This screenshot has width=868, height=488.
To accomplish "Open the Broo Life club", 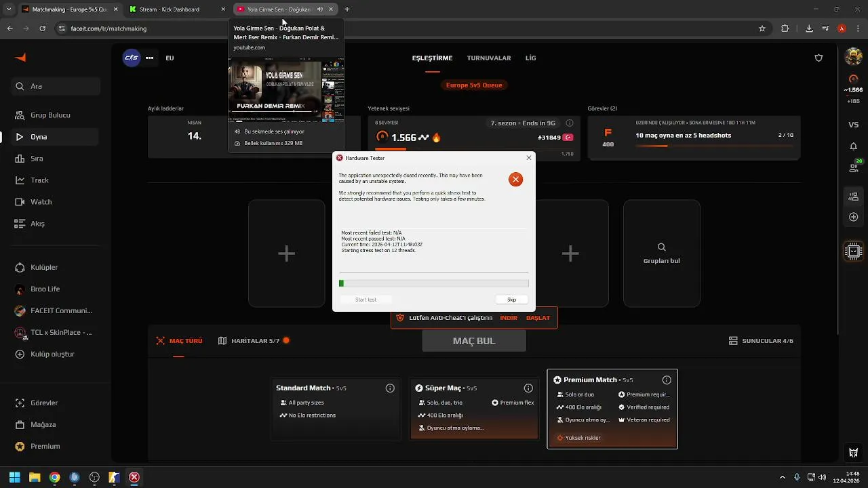I will tap(56, 289).
